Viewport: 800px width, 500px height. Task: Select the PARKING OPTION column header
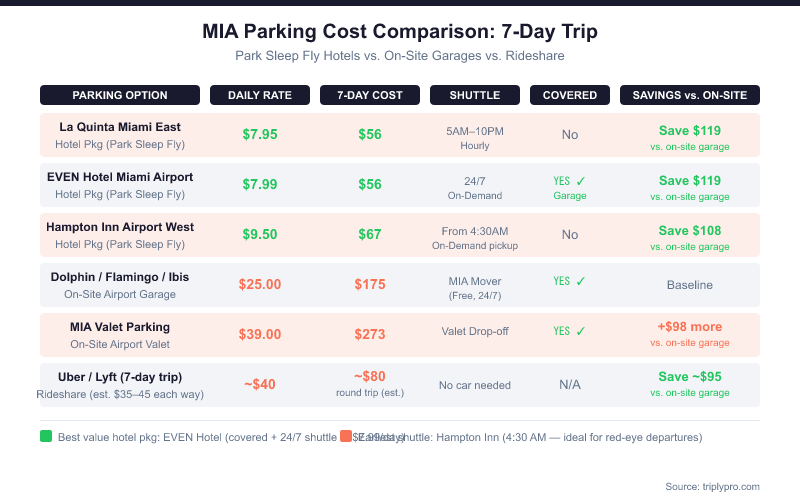[x=120, y=95]
